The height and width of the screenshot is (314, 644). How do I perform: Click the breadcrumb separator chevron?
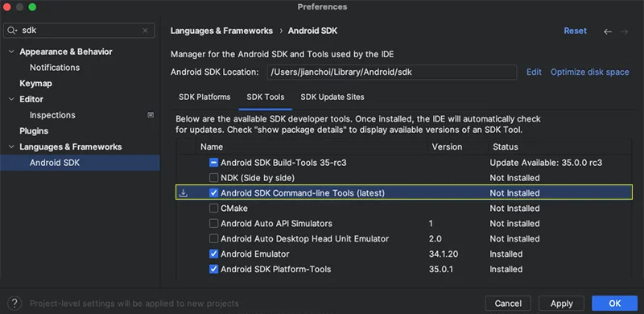click(x=280, y=31)
